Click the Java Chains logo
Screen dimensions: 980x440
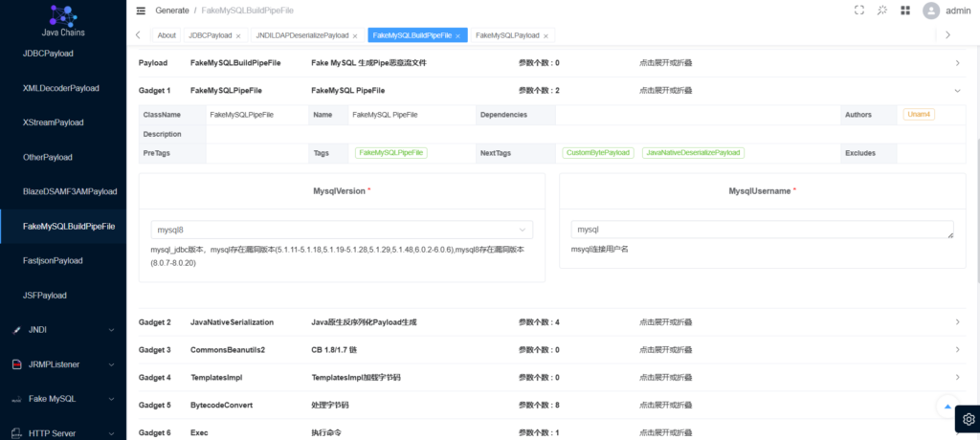(x=63, y=19)
